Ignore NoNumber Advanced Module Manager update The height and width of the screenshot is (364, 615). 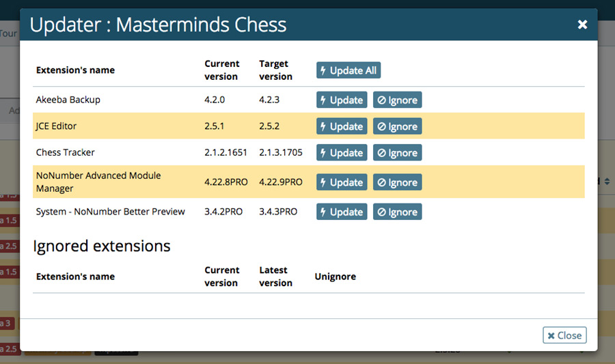coord(397,182)
